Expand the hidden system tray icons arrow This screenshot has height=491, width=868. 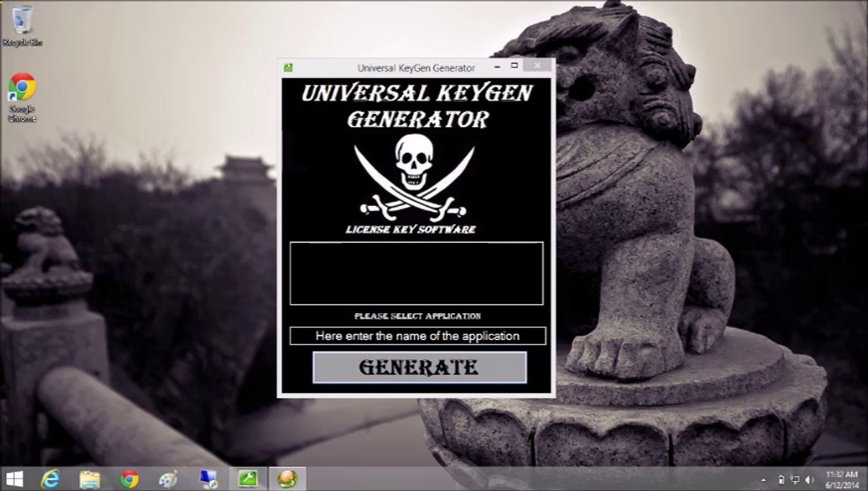point(763,480)
